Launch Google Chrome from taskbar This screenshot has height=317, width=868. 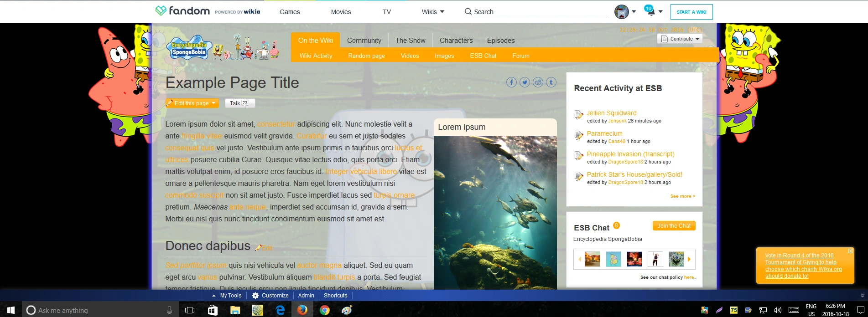(324, 310)
